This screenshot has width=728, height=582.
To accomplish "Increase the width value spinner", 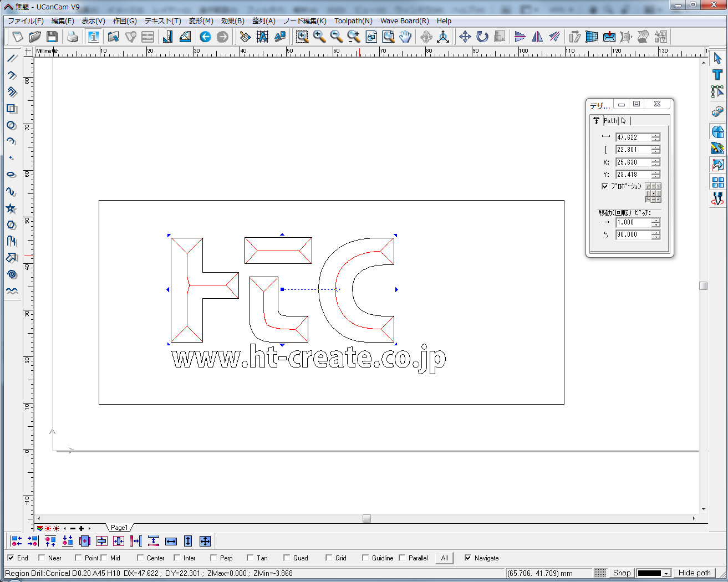I will (x=656, y=135).
